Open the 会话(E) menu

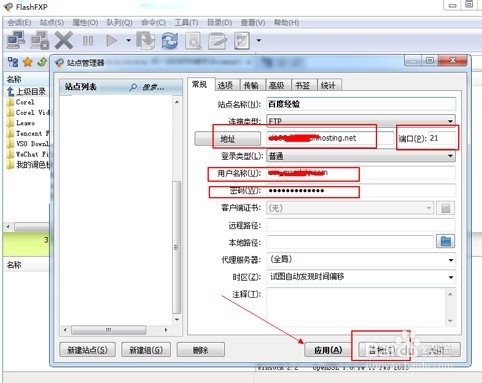(19, 23)
